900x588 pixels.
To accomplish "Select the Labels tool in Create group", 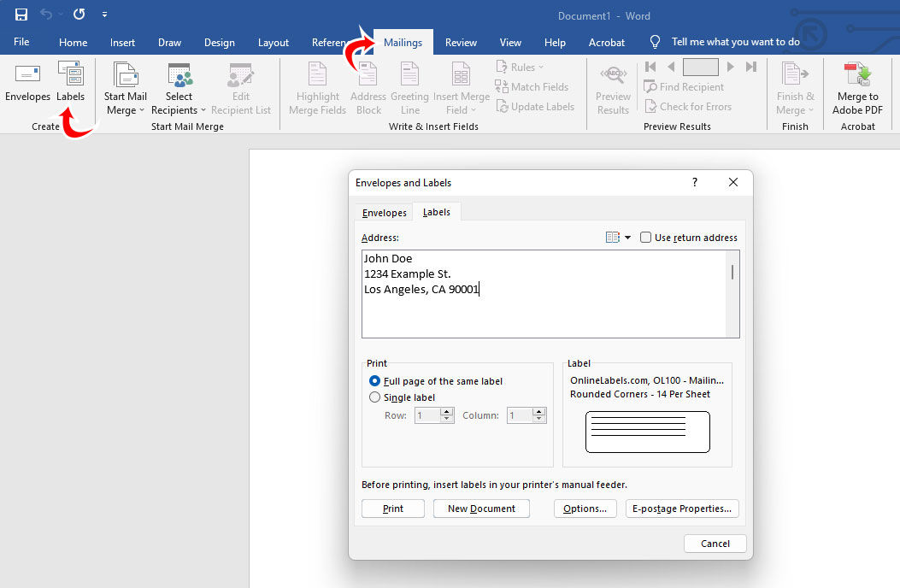I will [x=70, y=85].
